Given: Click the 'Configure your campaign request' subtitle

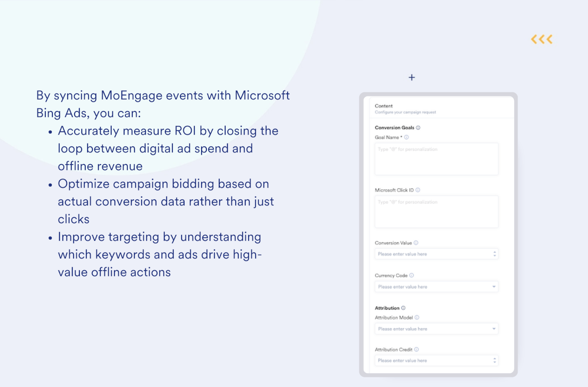Looking at the screenshot, I should tap(405, 112).
